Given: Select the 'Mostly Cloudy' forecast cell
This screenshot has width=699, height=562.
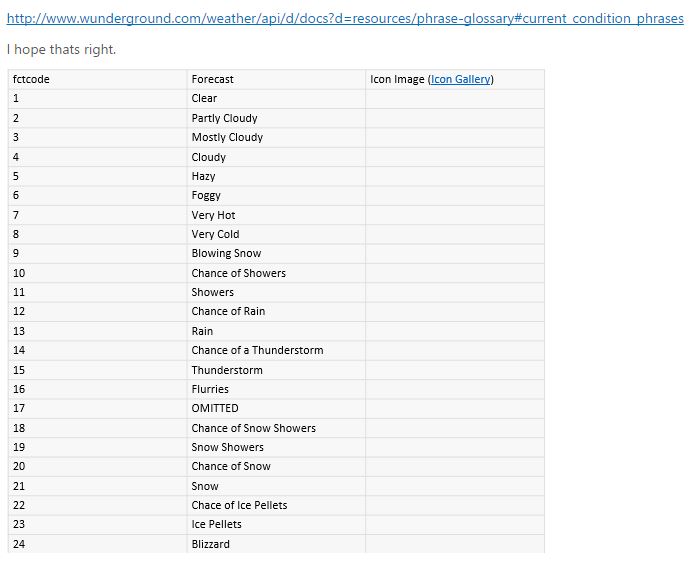Looking at the screenshot, I should coord(227,137).
